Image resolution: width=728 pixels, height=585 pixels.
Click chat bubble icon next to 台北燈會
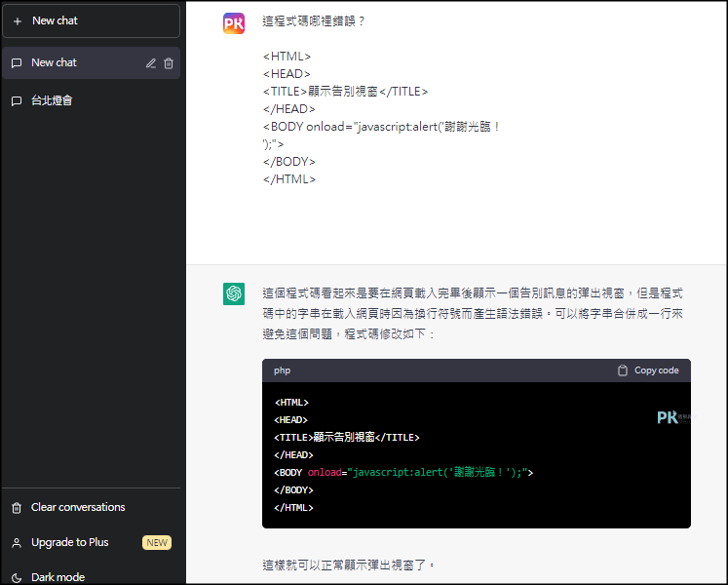click(x=17, y=100)
